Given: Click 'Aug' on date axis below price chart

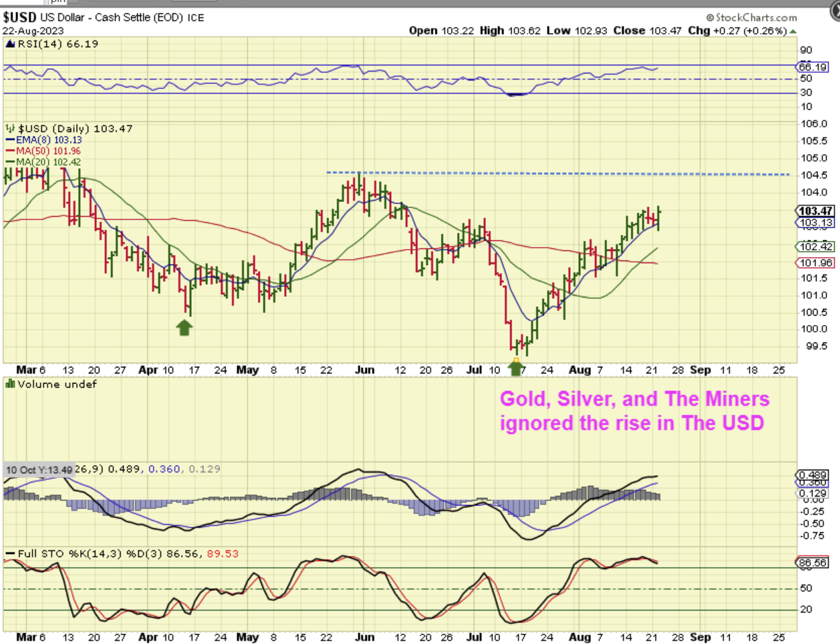Looking at the screenshot, I should (x=580, y=370).
